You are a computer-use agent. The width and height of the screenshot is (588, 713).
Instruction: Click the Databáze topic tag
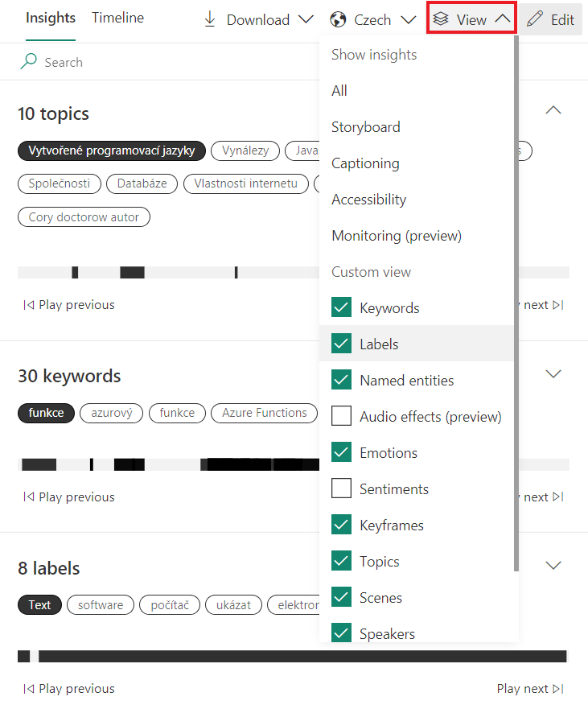142,183
